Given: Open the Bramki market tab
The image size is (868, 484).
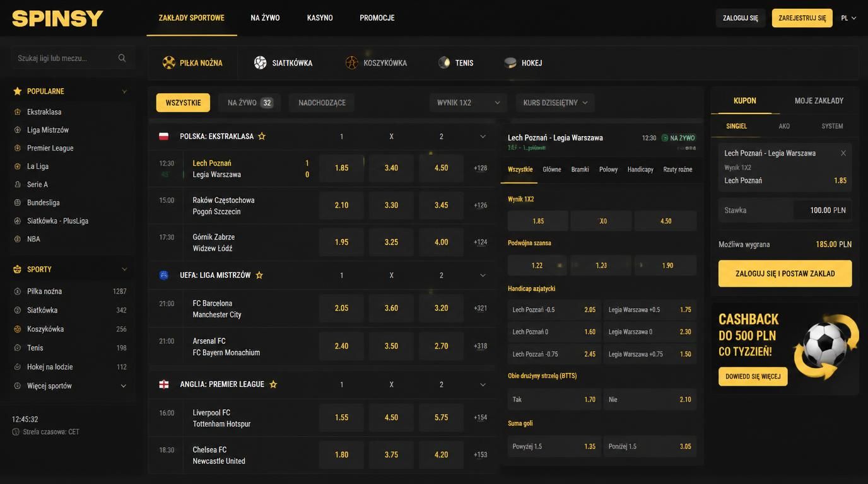Looking at the screenshot, I should tap(580, 170).
